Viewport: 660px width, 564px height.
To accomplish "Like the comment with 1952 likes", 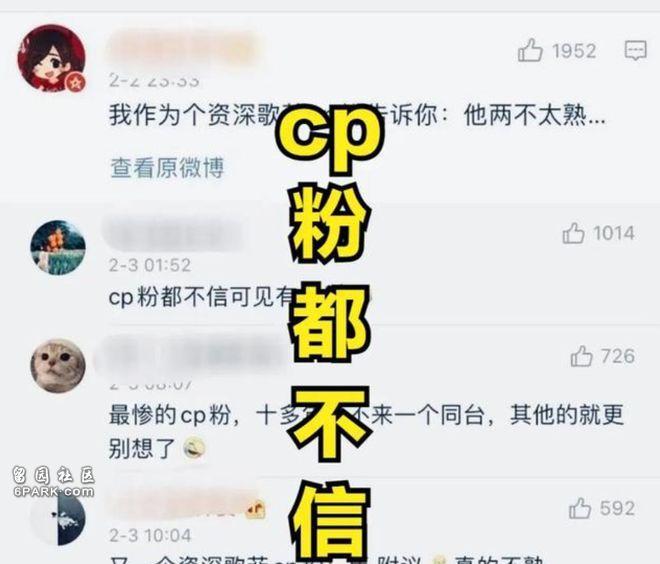I will pyautogui.click(x=530, y=51).
